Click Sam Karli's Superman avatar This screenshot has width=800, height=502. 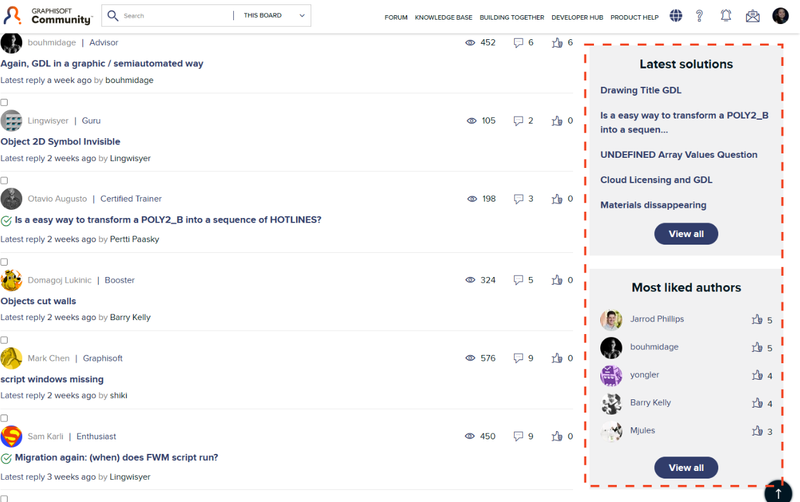pyautogui.click(x=11, y=436)
